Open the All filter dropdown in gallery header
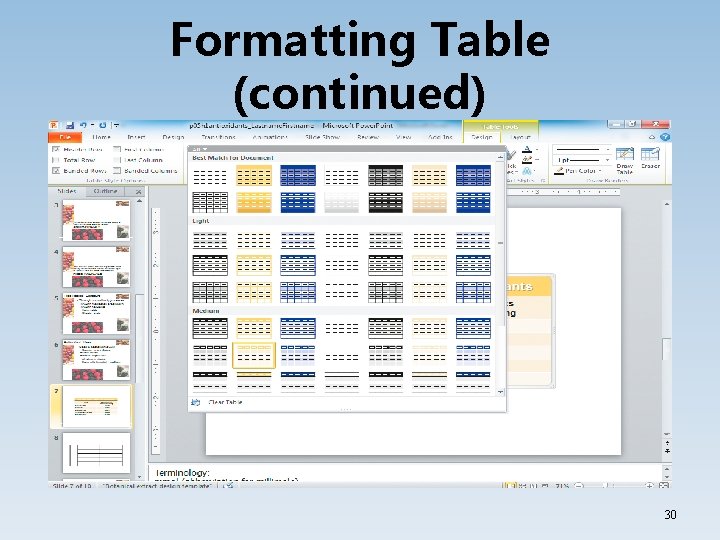720x540 pixels. (x=199, y=149)
